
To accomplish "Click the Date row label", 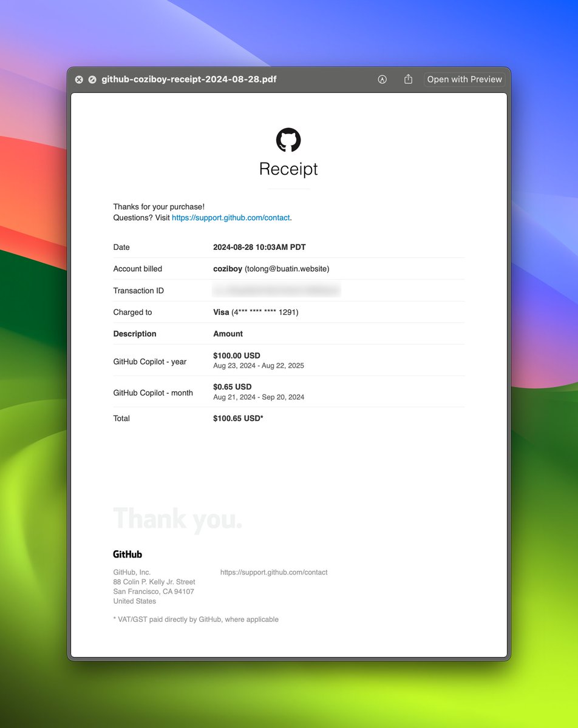I will click(121, 247).
